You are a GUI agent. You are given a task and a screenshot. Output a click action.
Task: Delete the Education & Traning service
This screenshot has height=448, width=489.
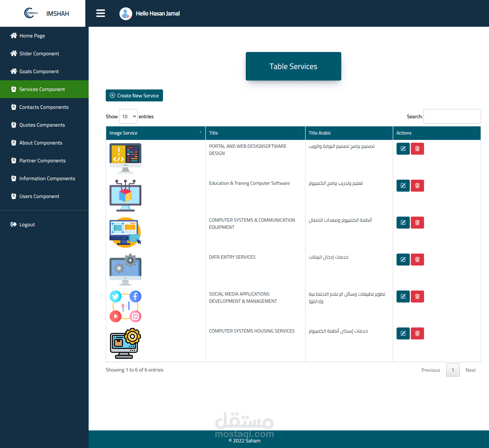point(417,186)
